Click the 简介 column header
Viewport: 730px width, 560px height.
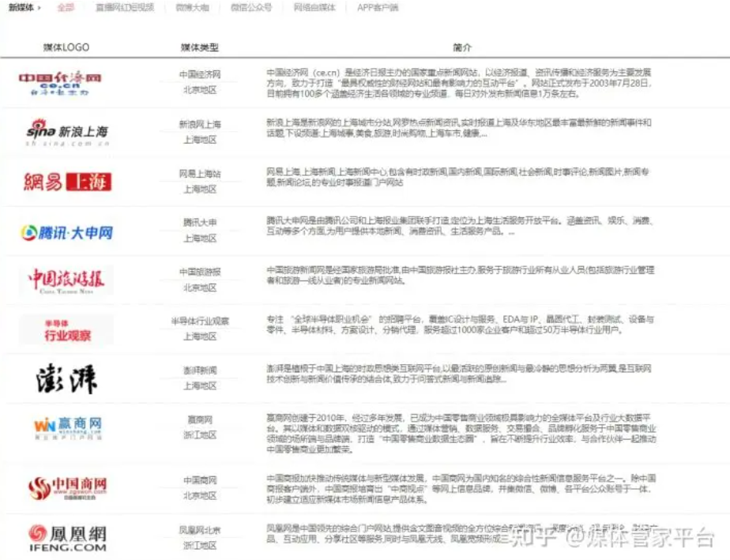point(462,47)
